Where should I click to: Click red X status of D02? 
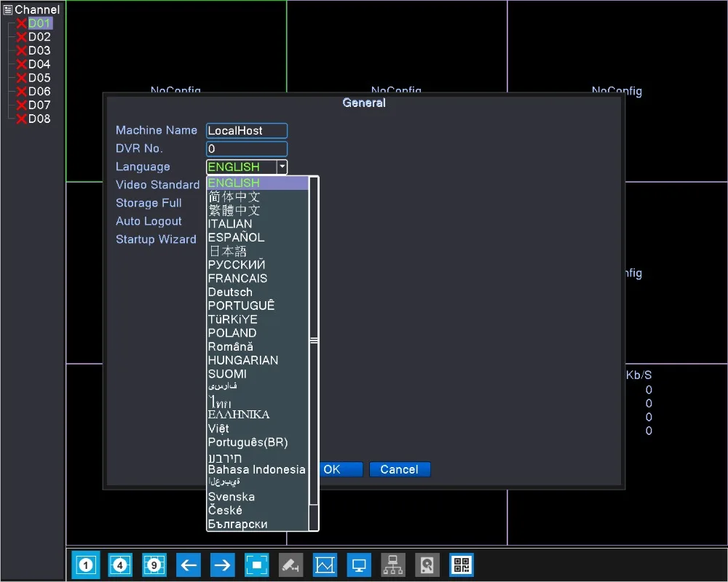coord(21,37)
